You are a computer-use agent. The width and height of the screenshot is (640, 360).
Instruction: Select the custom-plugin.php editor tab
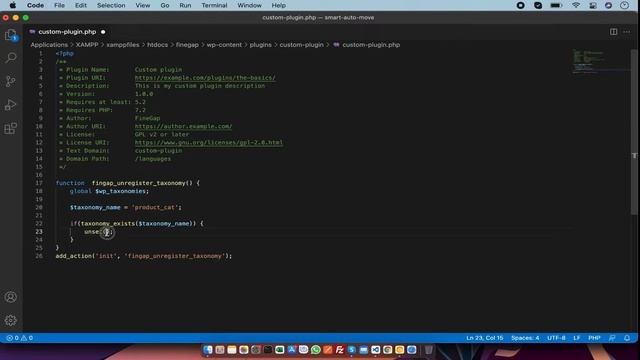point(67,32)
